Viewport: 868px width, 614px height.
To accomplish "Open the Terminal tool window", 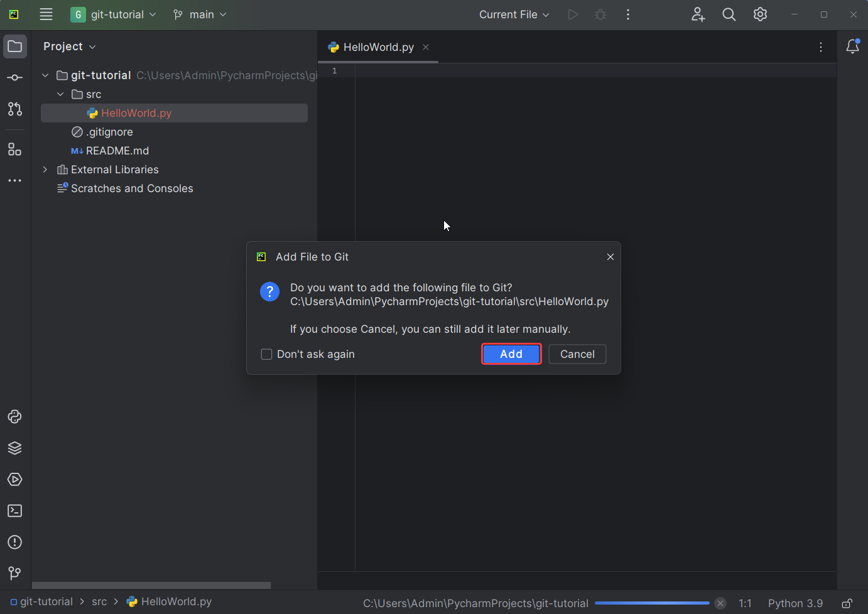I will click(15, 511).
